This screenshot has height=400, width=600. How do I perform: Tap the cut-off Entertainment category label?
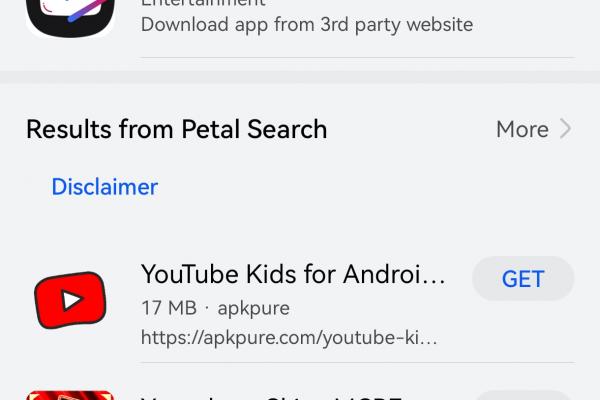point(203,3)
